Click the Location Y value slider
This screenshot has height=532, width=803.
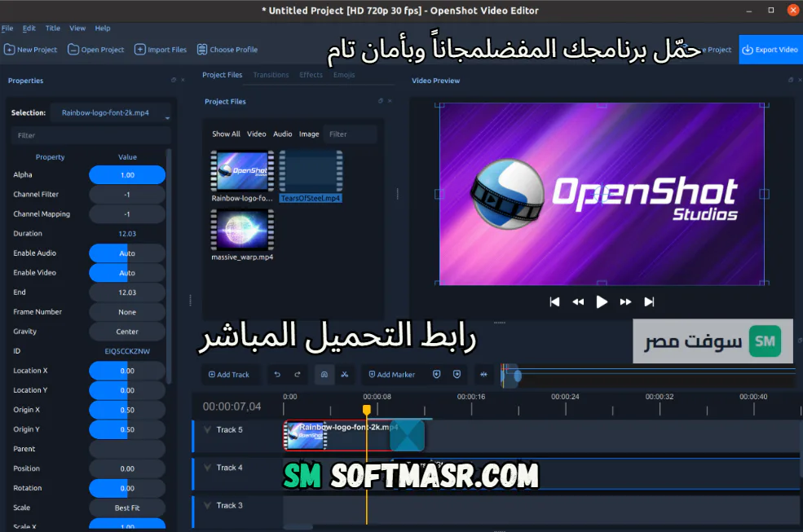coord(127,390)
